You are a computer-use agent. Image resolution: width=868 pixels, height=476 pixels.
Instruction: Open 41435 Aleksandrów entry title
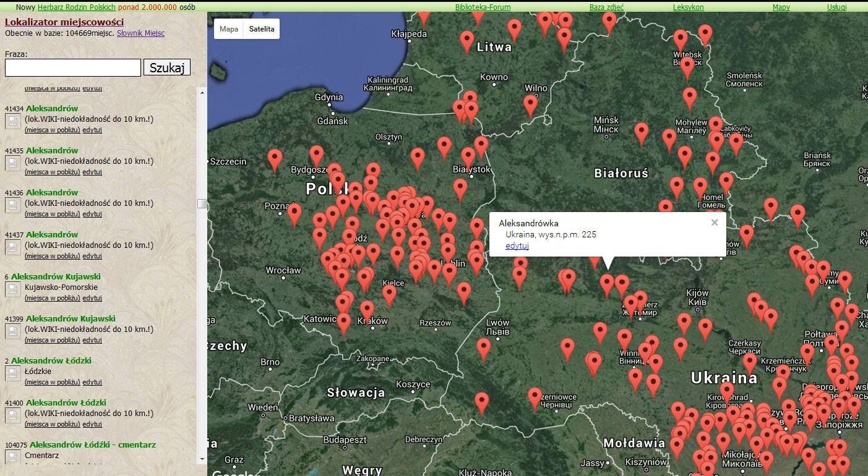tap(52, 151)
